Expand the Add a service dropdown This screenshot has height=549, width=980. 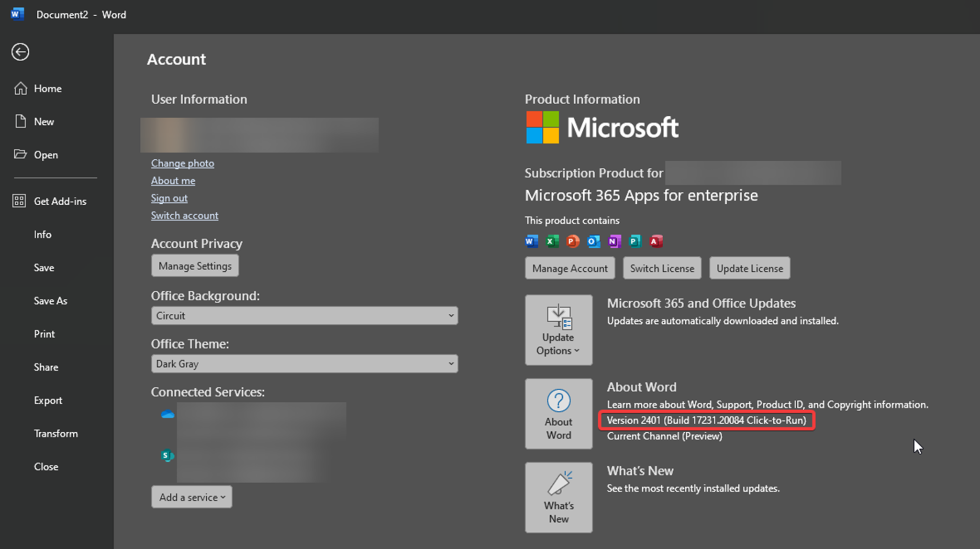click(x=191, y=497)
